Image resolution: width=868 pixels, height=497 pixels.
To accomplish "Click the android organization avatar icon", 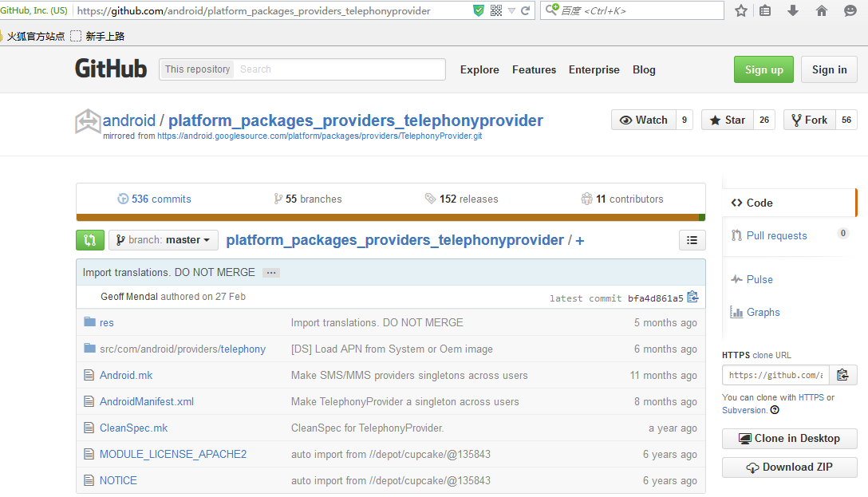I will point(88,122).
